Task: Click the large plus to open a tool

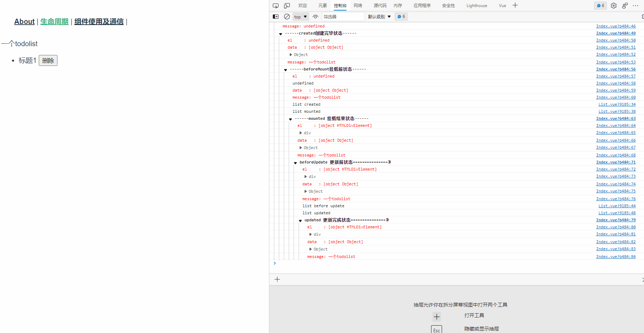Action: [437, 317]
